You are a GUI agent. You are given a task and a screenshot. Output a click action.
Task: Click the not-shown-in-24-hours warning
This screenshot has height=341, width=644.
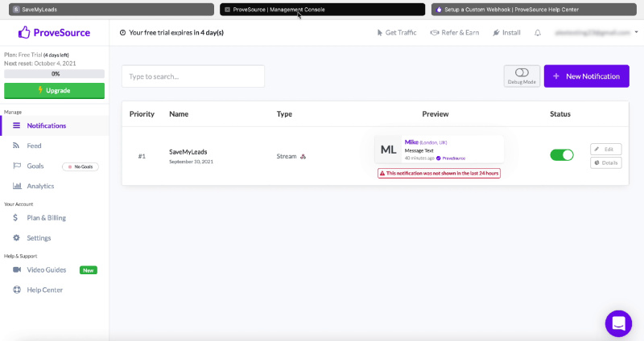coord(439,173)
